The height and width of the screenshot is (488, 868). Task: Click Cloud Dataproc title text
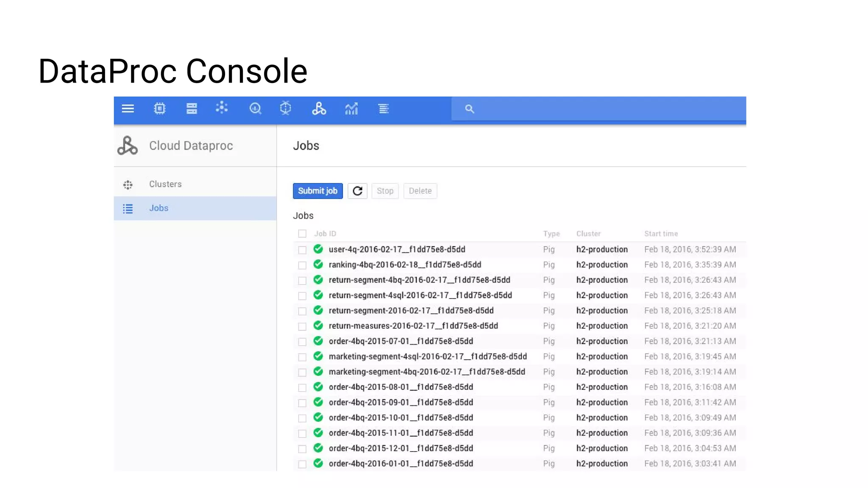pyautogui.click(x=191, y=146)
